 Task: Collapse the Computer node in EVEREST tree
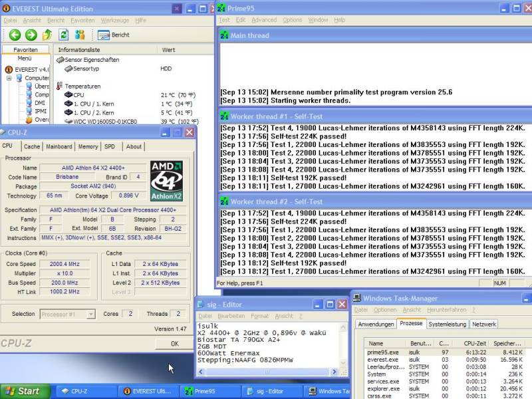9,78
